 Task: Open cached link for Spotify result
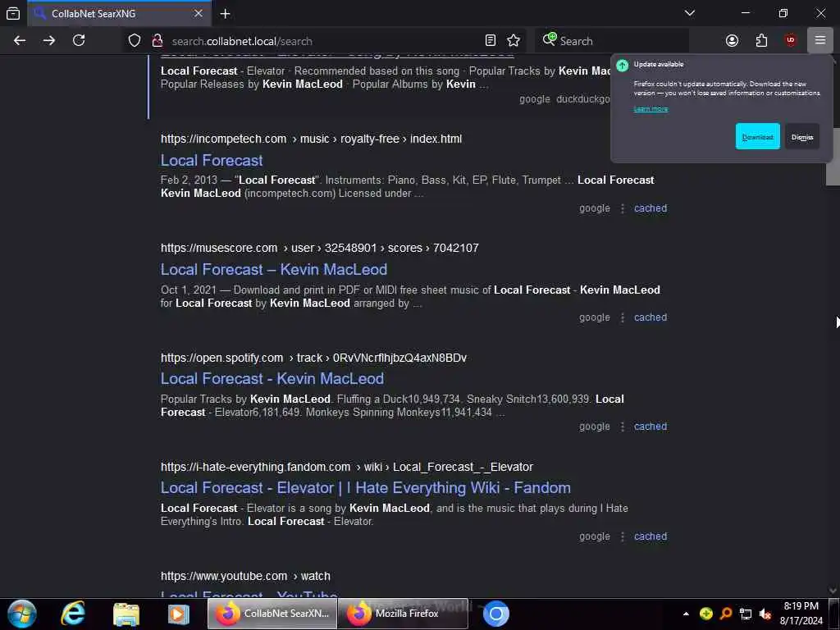(651, 427)
